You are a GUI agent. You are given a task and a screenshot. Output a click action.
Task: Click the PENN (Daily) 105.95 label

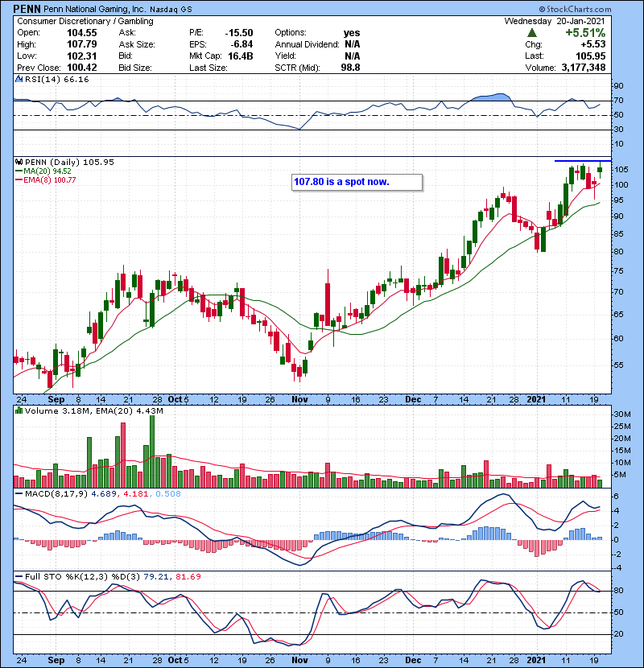pyautogui.click(x=69, y=162)
